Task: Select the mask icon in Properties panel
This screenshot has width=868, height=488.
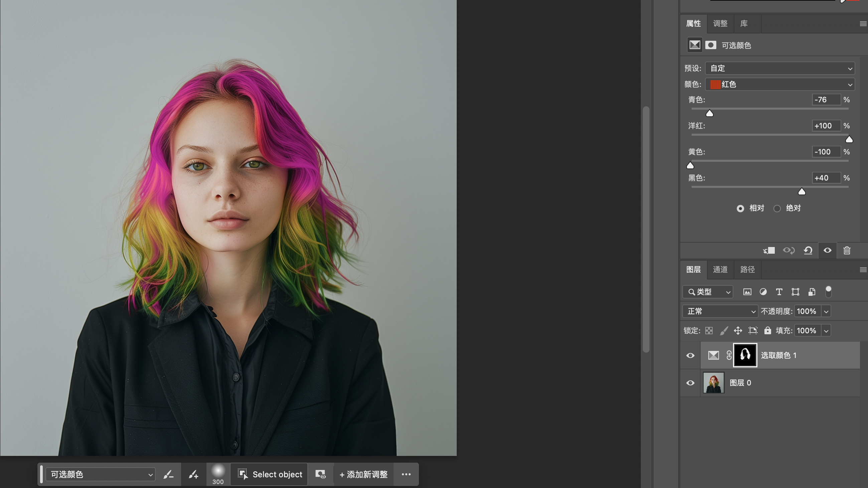Action: [711, 45]
